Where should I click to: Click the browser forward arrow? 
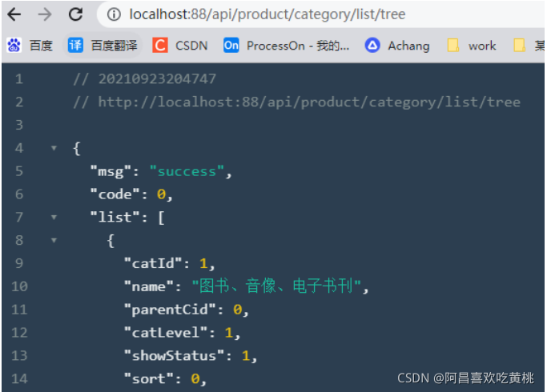click(x=45, y=14)
